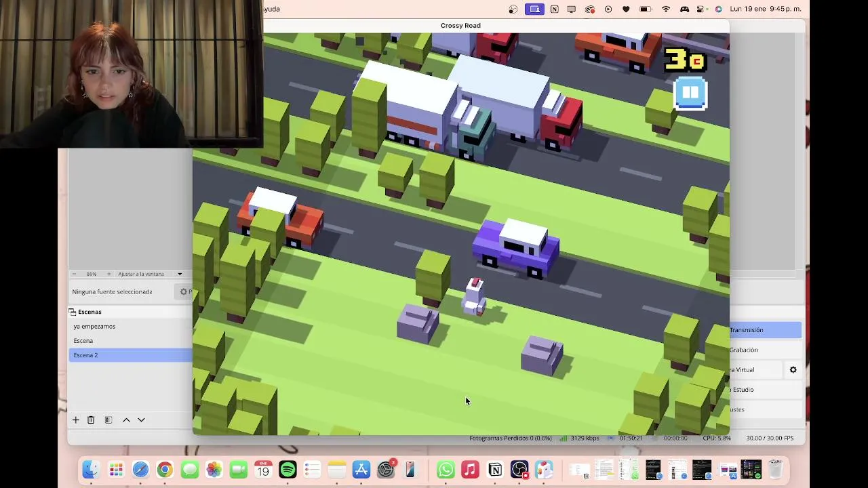Open Launchpad from the Dock
Screen dimensions: 868x488
click(x=116, y=470)
